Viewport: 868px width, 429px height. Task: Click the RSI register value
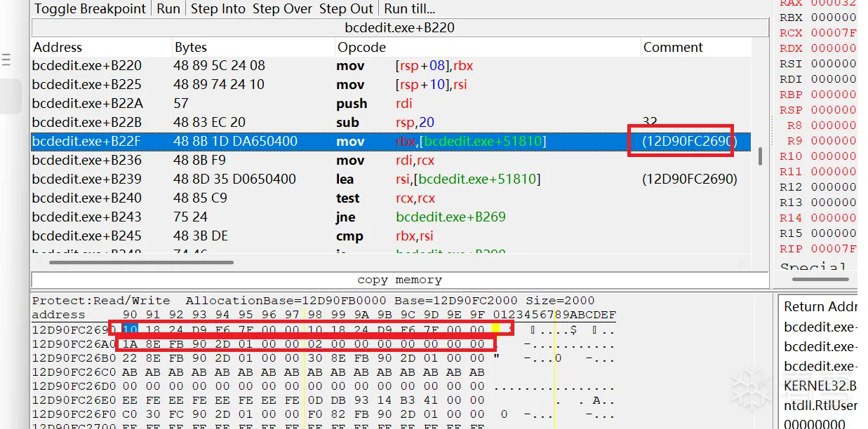point(834,64)
